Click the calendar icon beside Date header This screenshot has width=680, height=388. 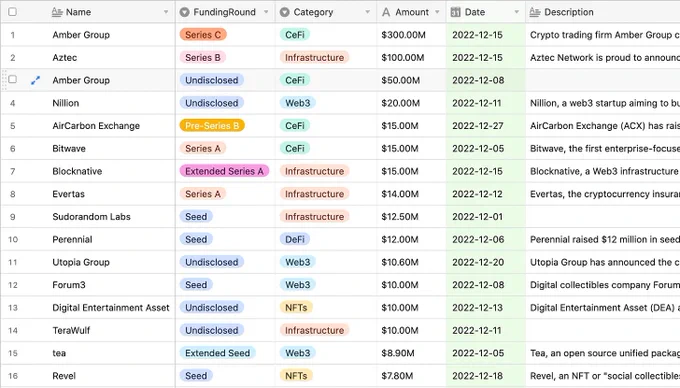(455, 12)
